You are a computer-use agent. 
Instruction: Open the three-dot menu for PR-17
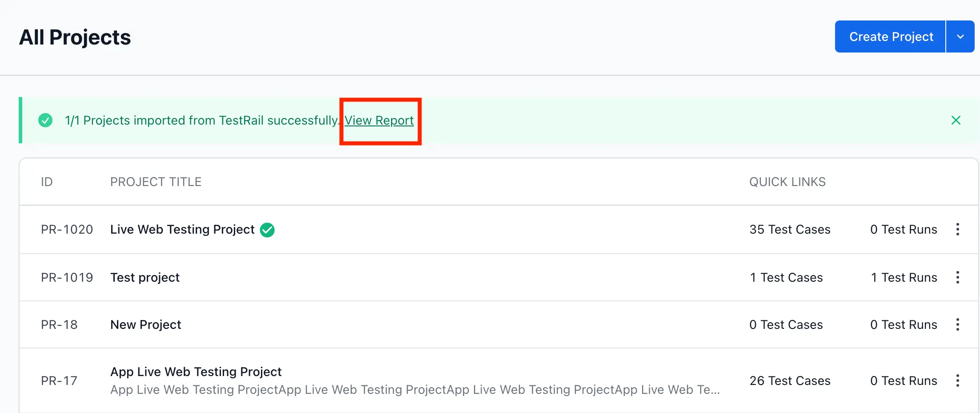click(958, 381)
